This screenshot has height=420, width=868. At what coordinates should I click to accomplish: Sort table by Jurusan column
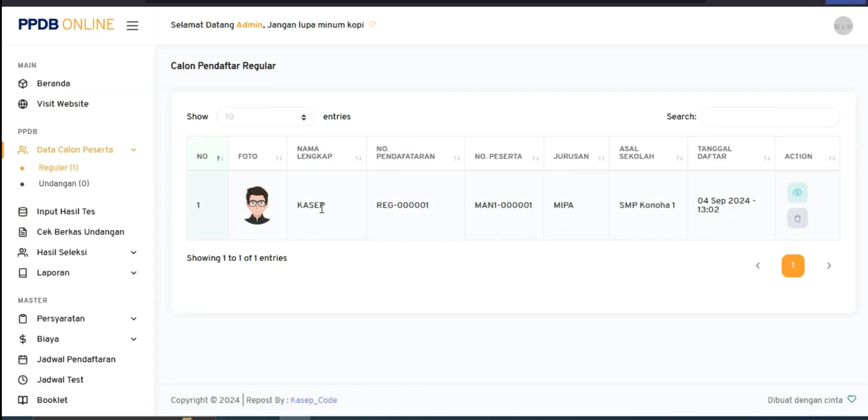(x=577, y=153)
